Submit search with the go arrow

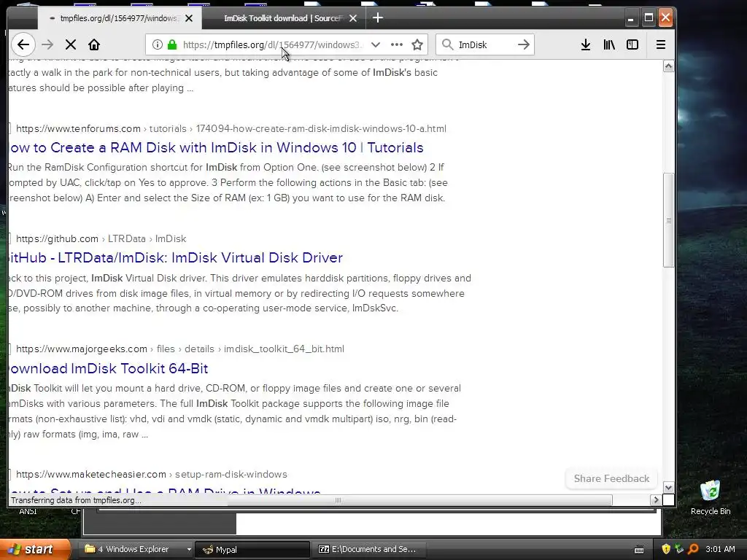coord(524,44)
